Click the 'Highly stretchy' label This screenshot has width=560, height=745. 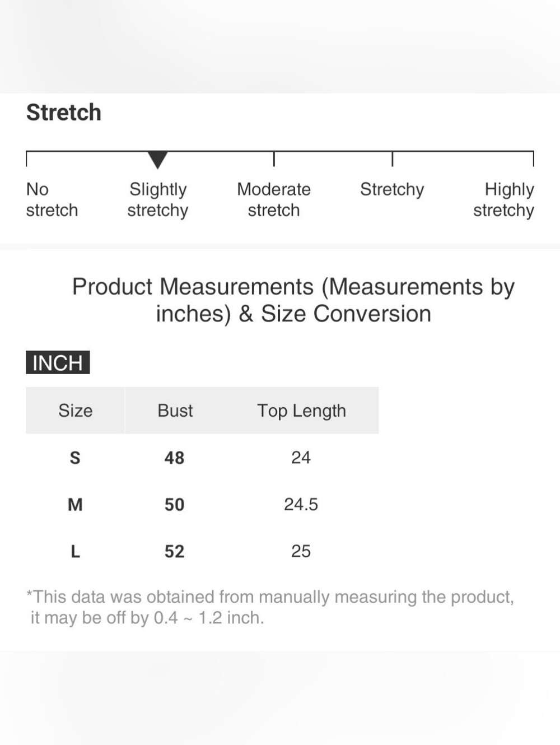(503, 199)
